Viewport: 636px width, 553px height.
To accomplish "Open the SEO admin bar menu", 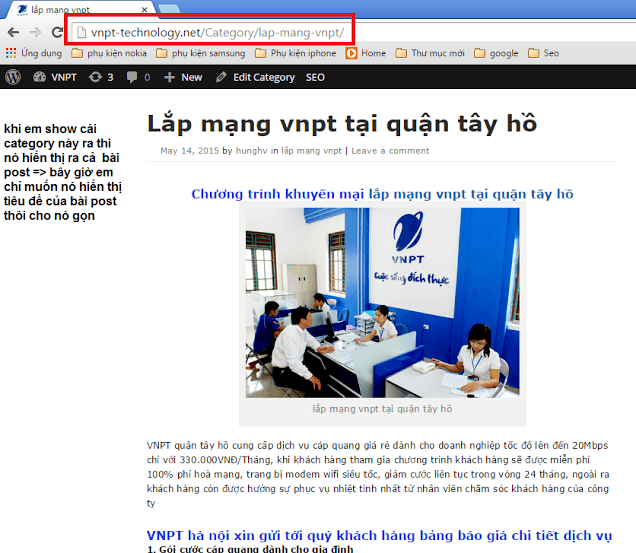I will pyautogui.click(x=315, y=77).
